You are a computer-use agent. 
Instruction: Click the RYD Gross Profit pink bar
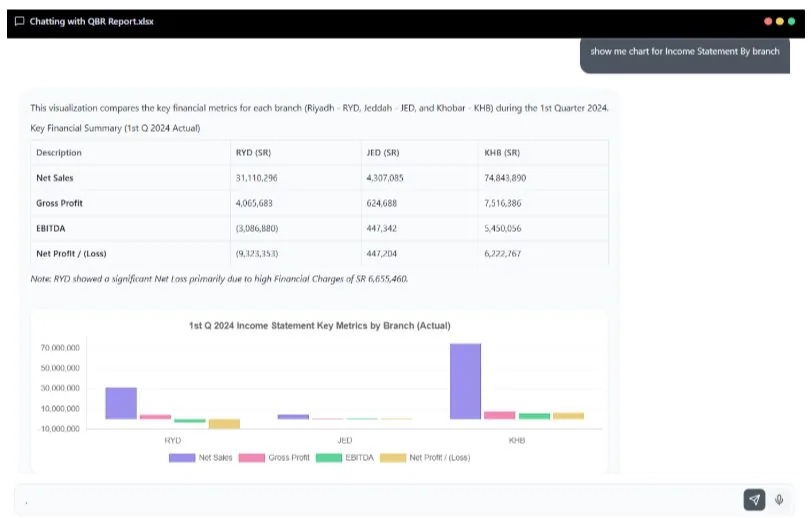(x=155, y=417)
